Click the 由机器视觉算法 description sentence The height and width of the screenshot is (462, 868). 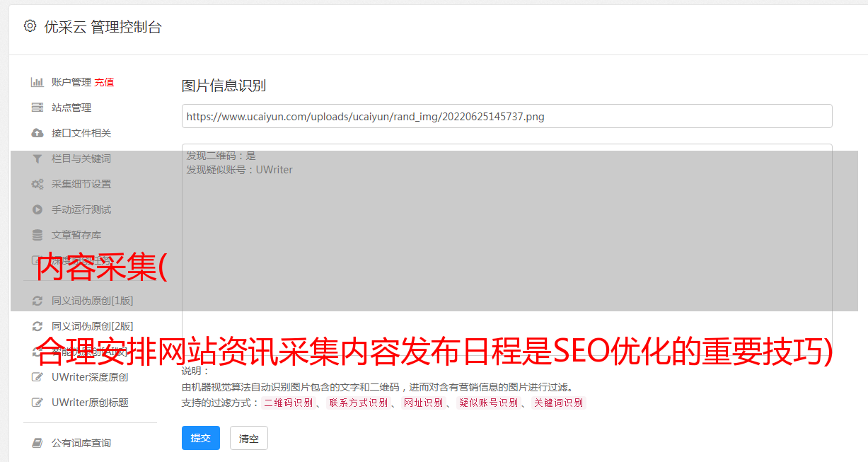point(378,387)
